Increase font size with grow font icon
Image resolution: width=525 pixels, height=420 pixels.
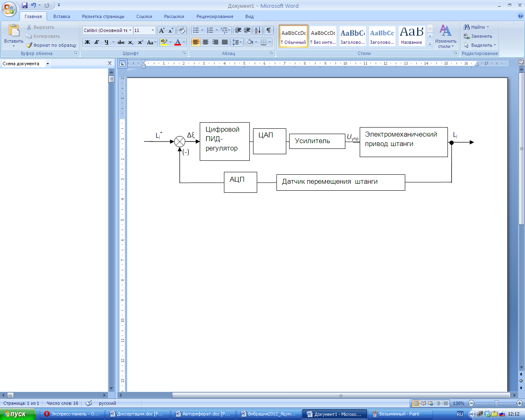point(162,30)
